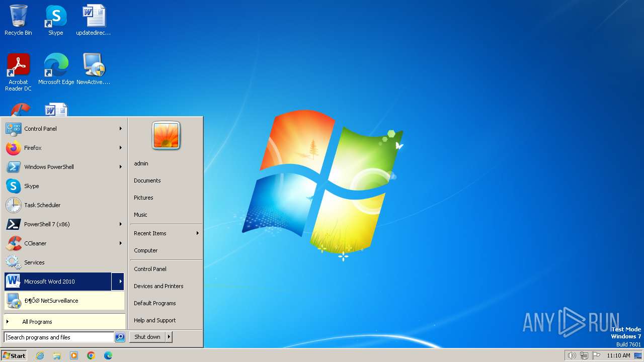This screenshot has width=644, height=362.
Task: Click the Services gear icon
Action: tap(13, 262)
